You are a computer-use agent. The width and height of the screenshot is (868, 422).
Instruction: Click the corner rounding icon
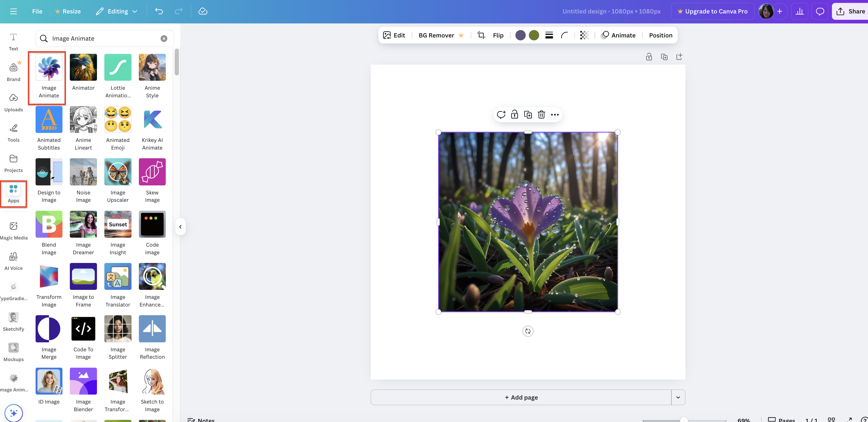(x=564, y=35)
